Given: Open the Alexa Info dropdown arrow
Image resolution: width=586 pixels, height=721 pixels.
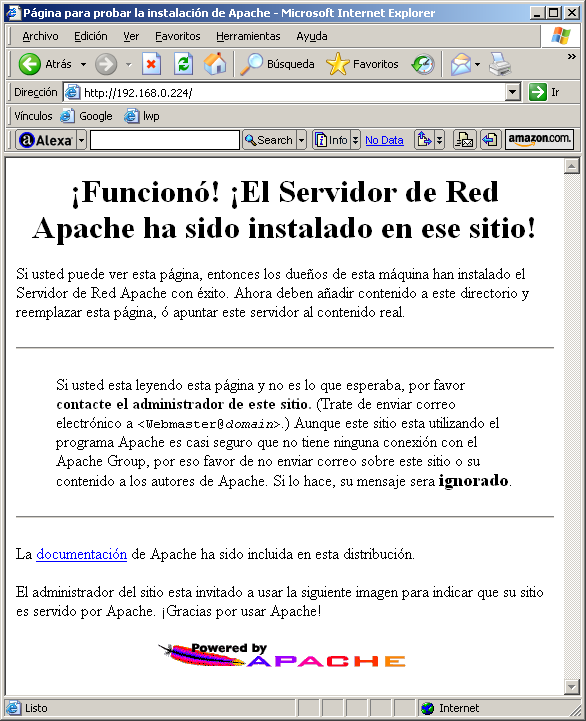Looking at the screenshot, I should click(355, 140).
